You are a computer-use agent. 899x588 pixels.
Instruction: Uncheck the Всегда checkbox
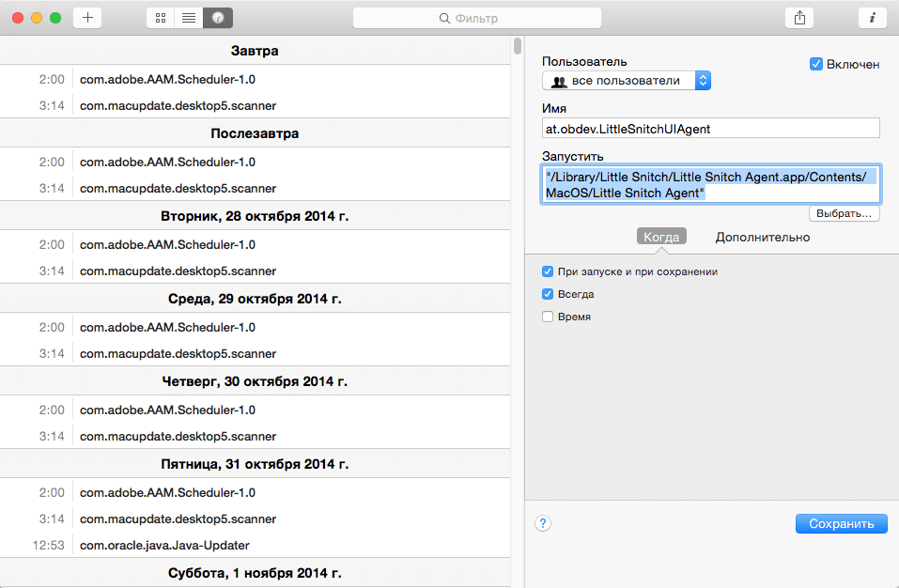548,294
